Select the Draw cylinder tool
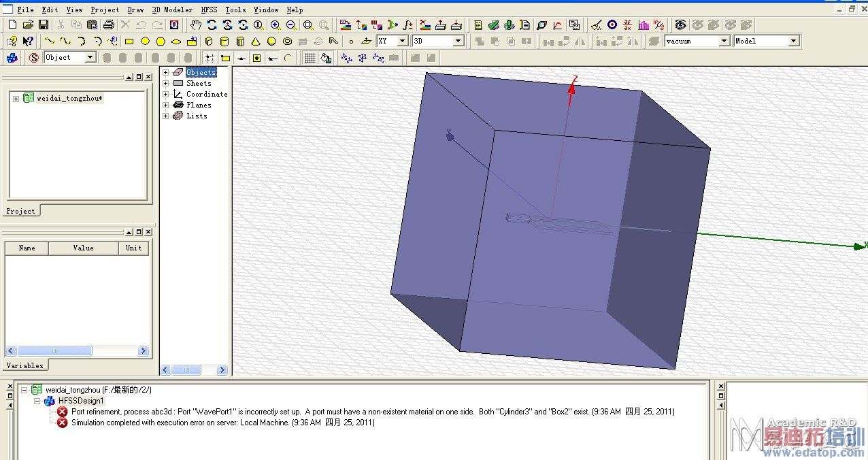Viewport: 868px width, 460px height. 224,42
